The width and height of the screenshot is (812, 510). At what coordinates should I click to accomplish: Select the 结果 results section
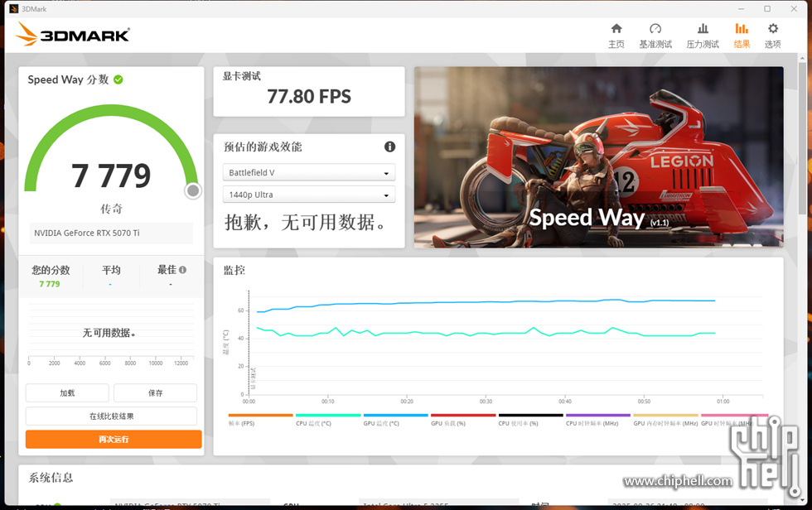point(742,36)
